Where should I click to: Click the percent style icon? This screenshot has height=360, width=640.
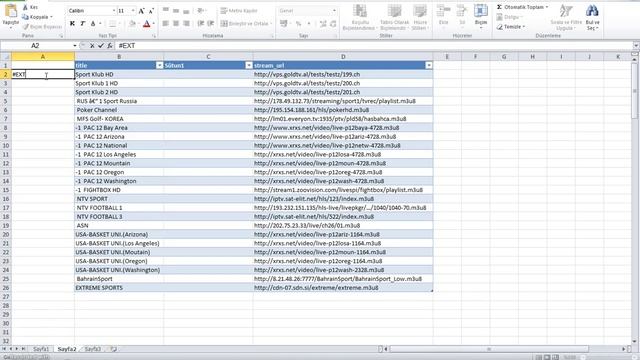click(298, 24)
